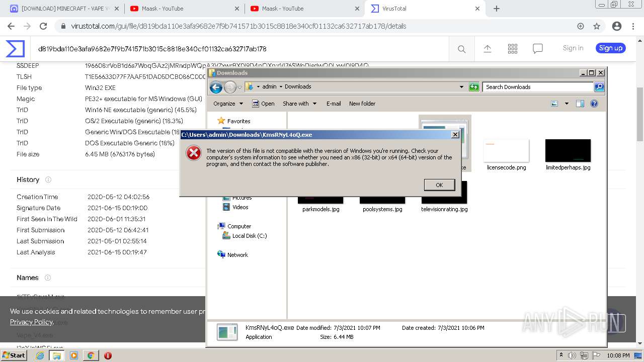Click the info icon beside History
The height and width of the screenshot is (362, 644).
(x=48, y=179)
